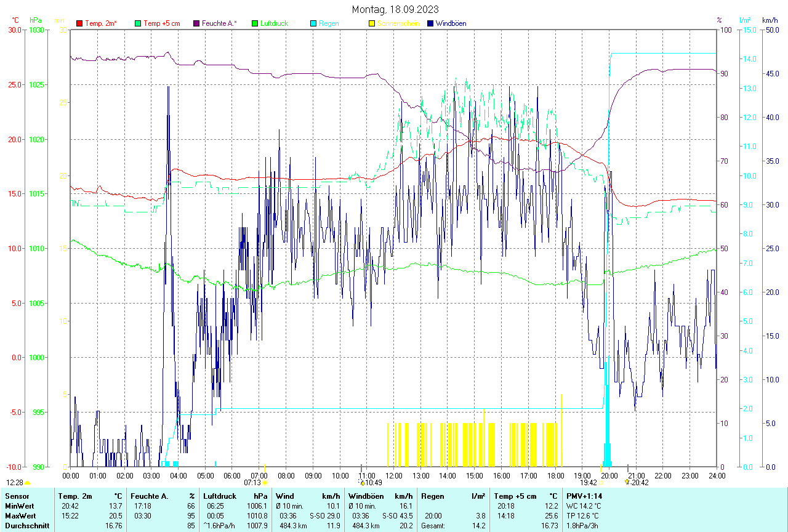Click the ^1.6hPa/h pressure trend text

(220, 525)
